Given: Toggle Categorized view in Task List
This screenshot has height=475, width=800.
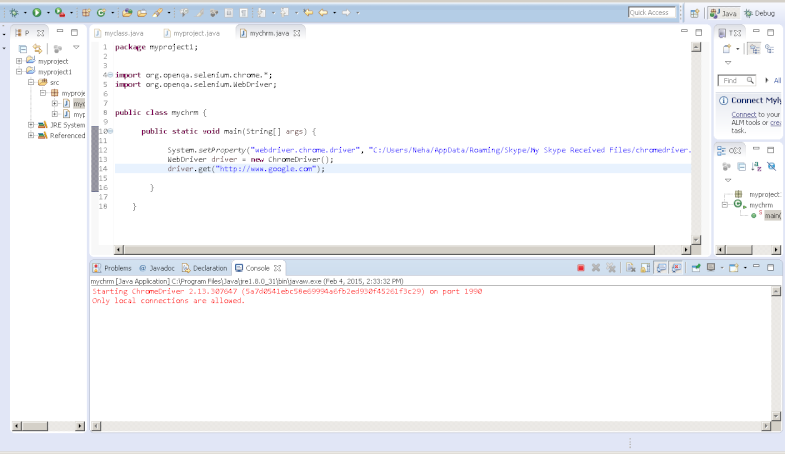Looking at the screenshot, I should (x=754, y=49).
